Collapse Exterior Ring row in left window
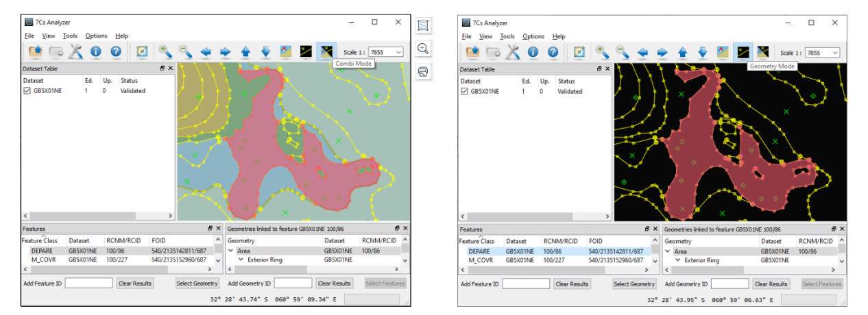Viewport: 868px width, 315px height. tap(241, 260)
